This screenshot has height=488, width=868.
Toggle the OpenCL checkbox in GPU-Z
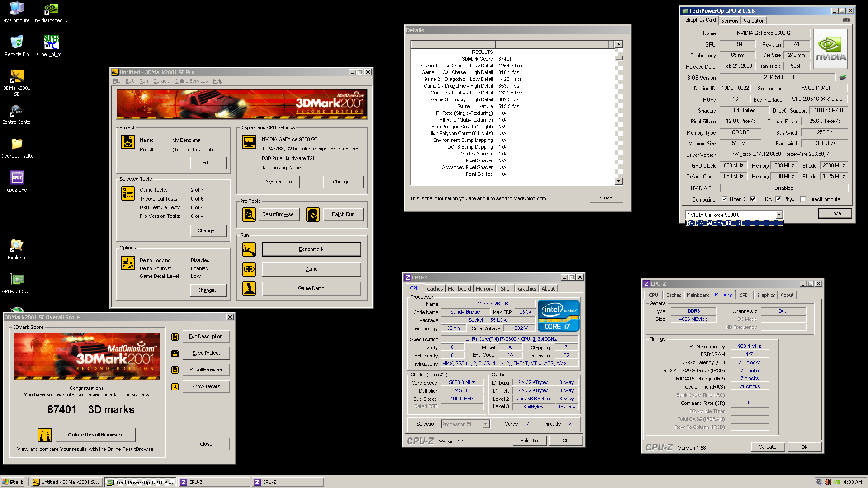click(724, 199)
